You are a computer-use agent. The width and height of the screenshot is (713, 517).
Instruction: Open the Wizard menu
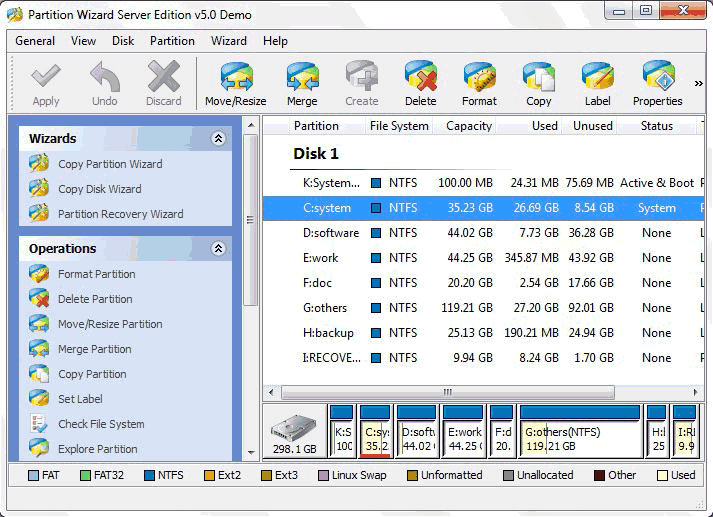pyautogui.click(x=228, y=41)
